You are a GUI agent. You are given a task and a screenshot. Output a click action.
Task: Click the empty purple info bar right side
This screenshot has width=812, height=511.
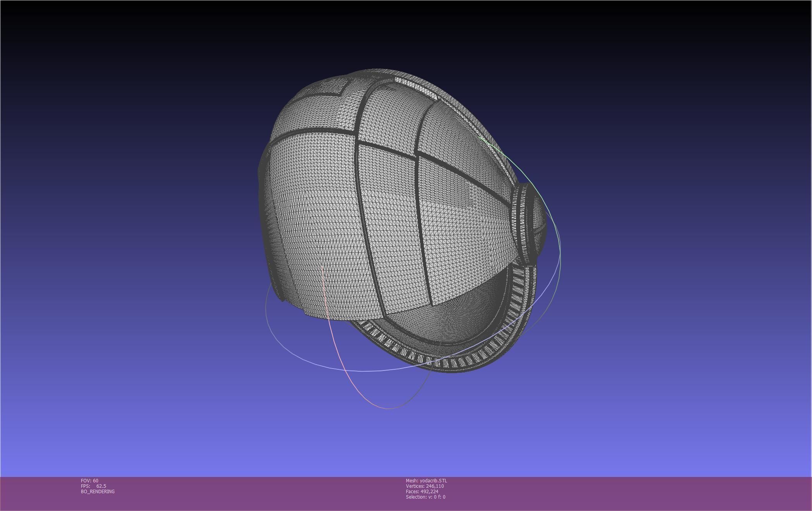pyautogui.click(x=659, y=494)
